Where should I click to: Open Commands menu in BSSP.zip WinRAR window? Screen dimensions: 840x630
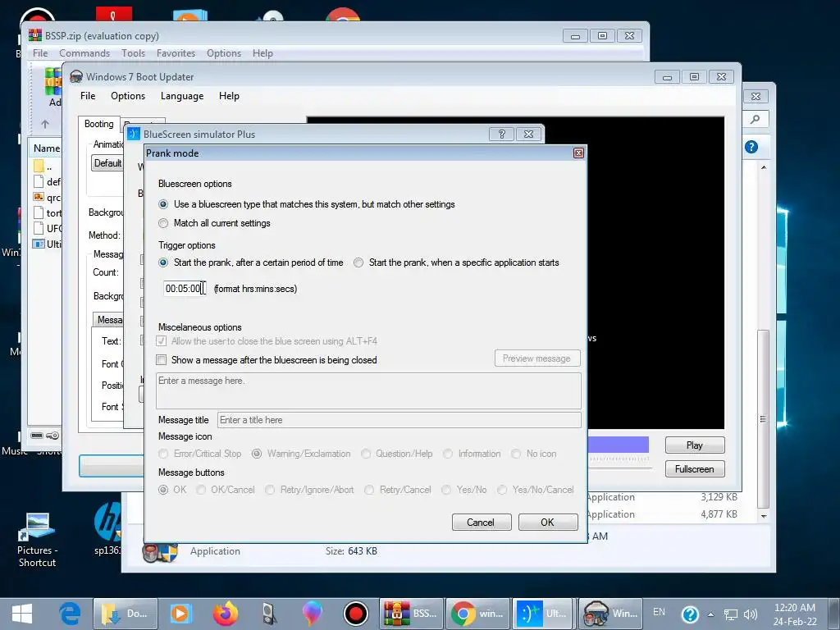pyautogui.click(x=84, y=53)
